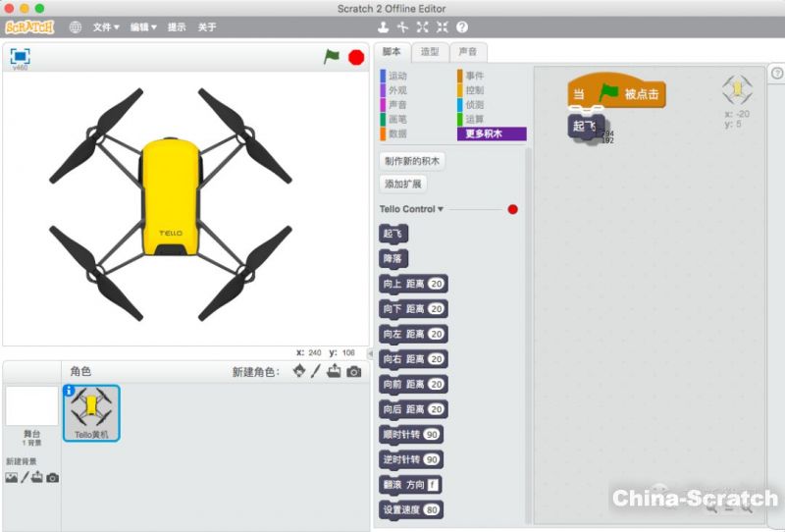
Task: Edit the value 90 in the 顺时针转 block
Action: [432, 434]
